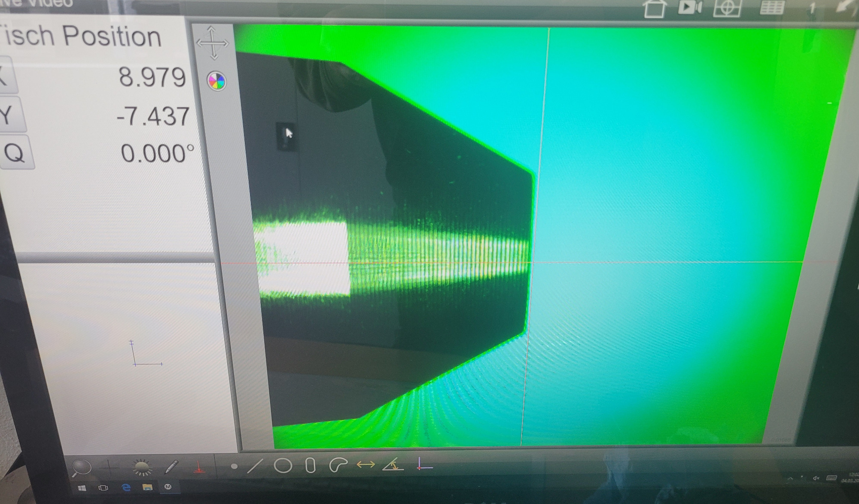Toggle the crosshair probe tool
The image size is (859, 504).
point(109,467)
